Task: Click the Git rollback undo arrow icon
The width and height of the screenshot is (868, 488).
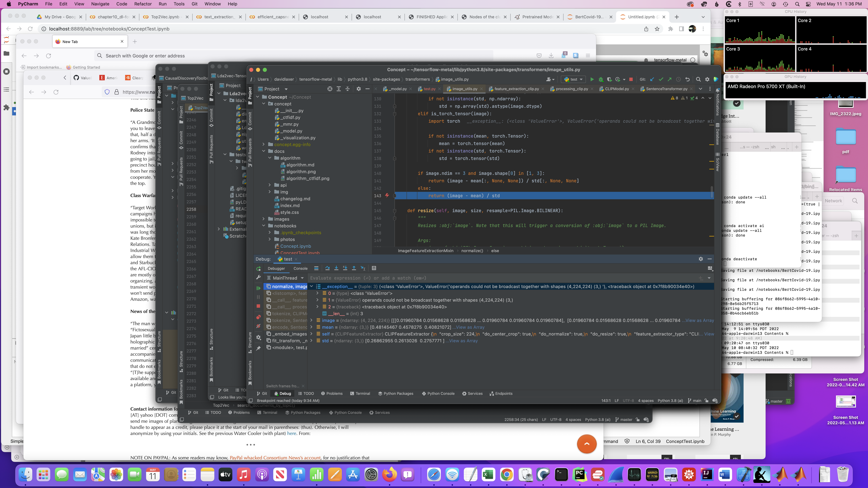Action: (x=687, y=79)
